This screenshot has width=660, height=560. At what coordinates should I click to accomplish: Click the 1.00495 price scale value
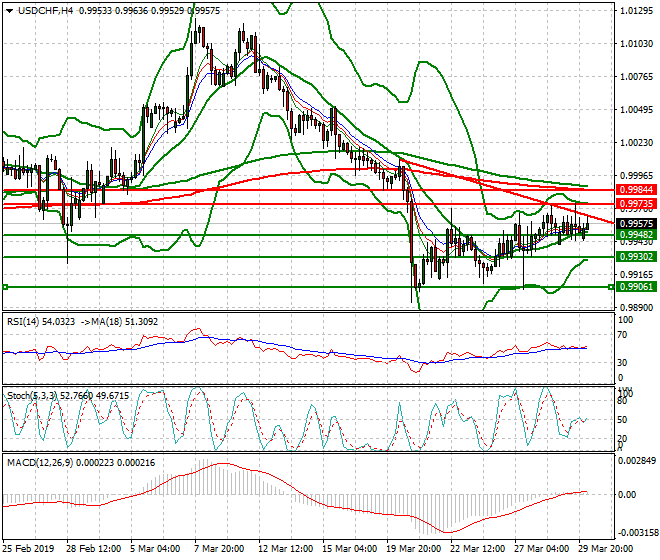pyautogui.click(x=637, y=110)
